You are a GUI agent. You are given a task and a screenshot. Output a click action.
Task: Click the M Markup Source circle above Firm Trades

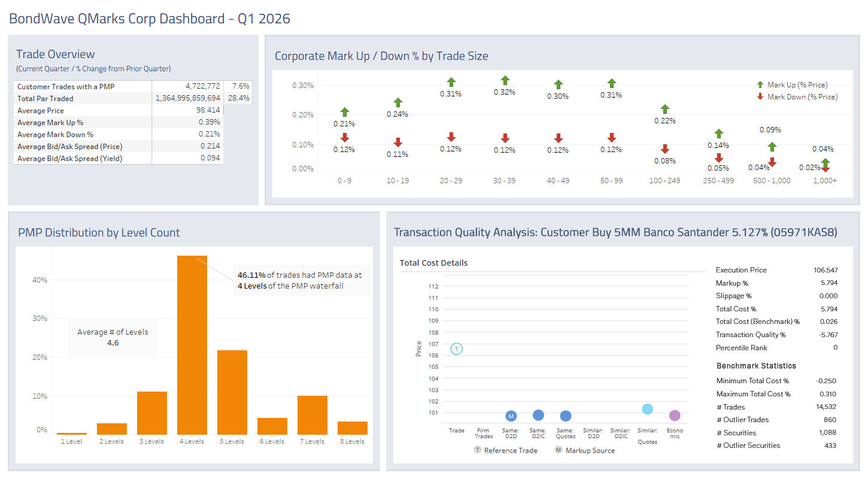point(511,415)
